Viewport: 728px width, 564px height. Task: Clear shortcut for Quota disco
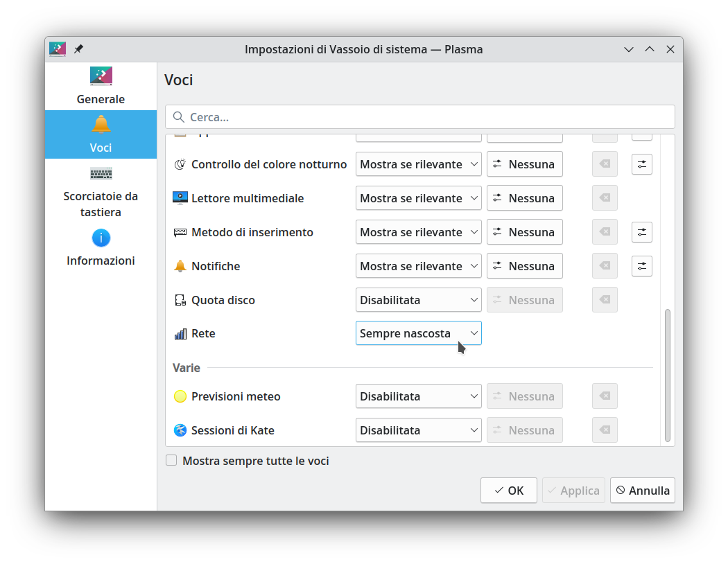(x=605, y=299)
